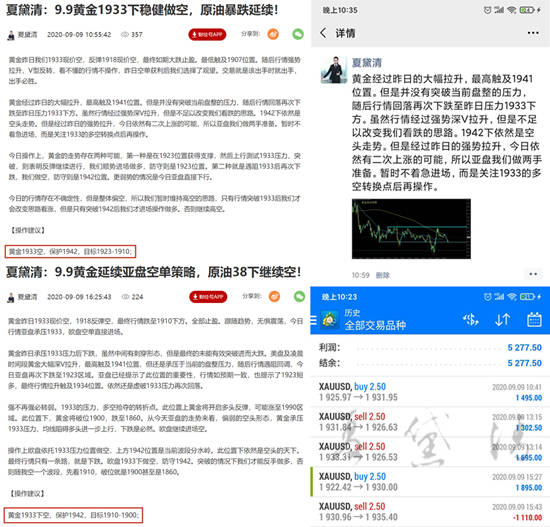Open the gold chart thumbnail in the post
This screenshot has width=550, height=527.
411,229
